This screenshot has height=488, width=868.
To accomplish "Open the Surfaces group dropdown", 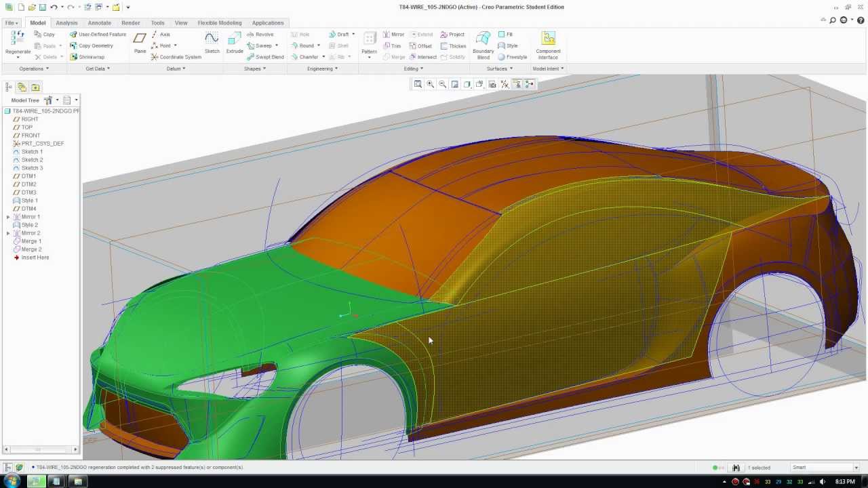I will pyautogui.click(x=499, y=68).
